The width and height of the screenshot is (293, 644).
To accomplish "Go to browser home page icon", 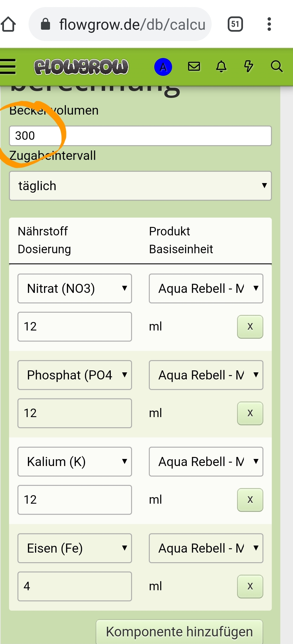I will 8,24.
